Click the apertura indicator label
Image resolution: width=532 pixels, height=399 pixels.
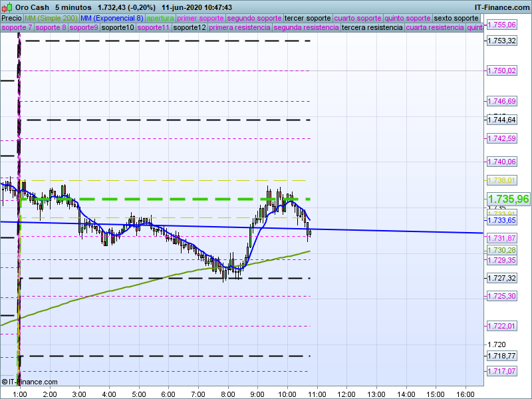click(x=160, y=18)
